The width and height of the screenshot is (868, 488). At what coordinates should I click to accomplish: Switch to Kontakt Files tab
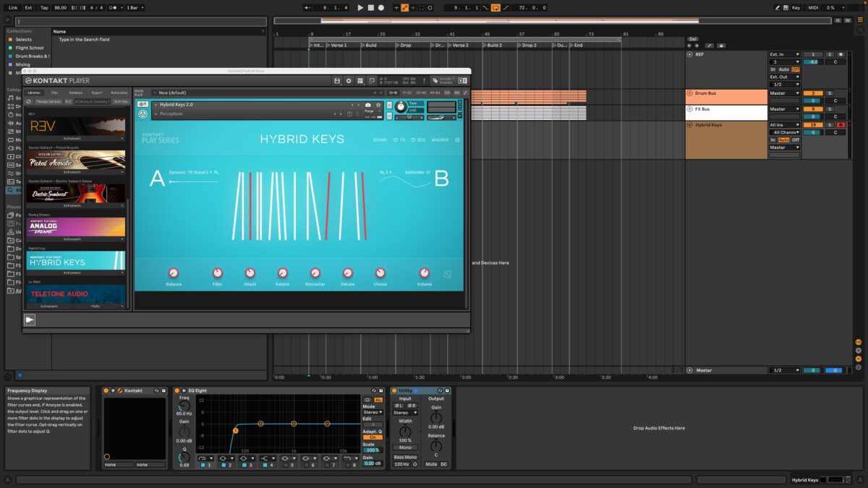coord(55,93)
